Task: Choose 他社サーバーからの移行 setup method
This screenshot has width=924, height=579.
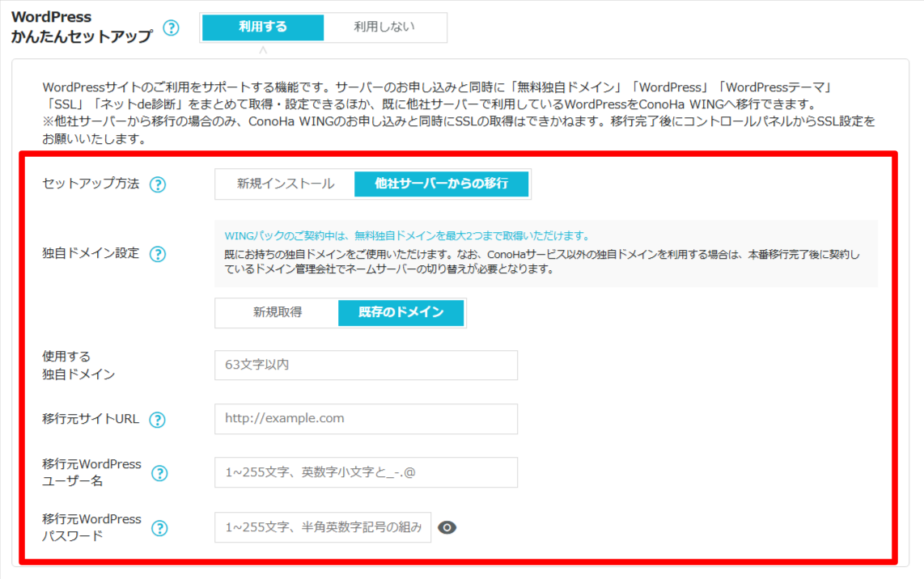Action: [x=442, y=184]
